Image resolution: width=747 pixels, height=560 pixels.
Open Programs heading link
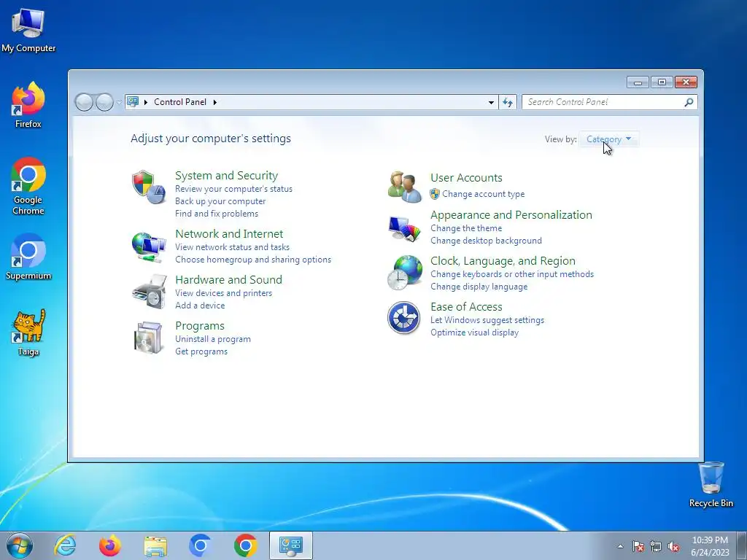pos(200,326)
